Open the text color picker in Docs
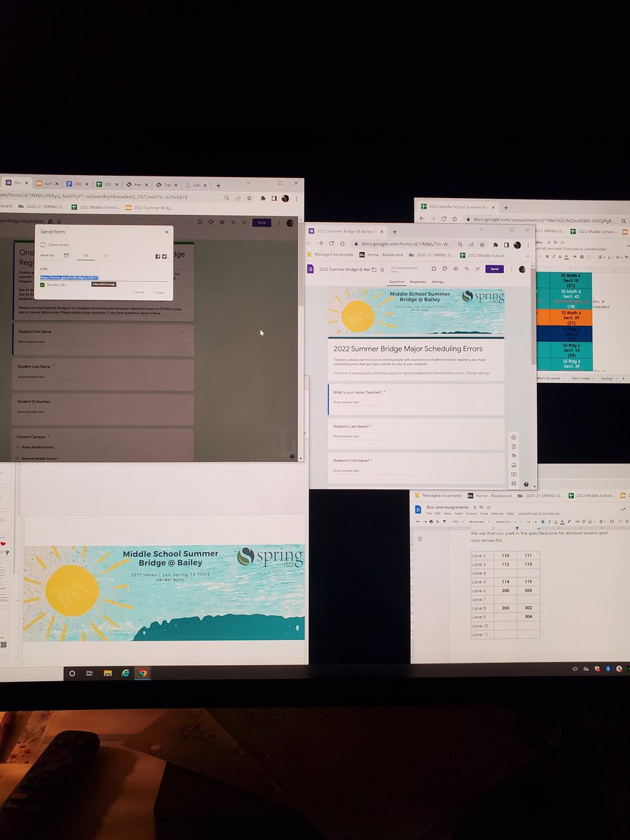 (x=563, y=521)
